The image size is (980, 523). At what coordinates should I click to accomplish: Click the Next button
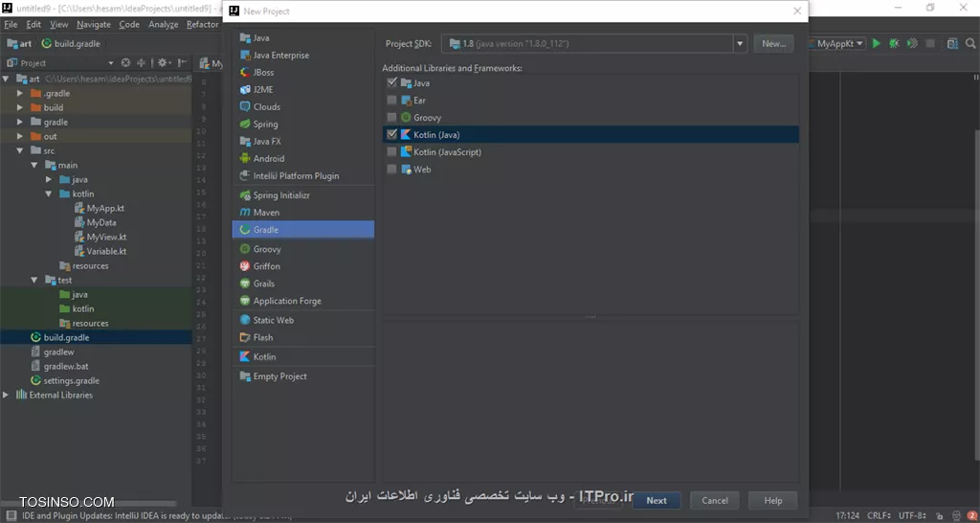[x=657, y=500]
